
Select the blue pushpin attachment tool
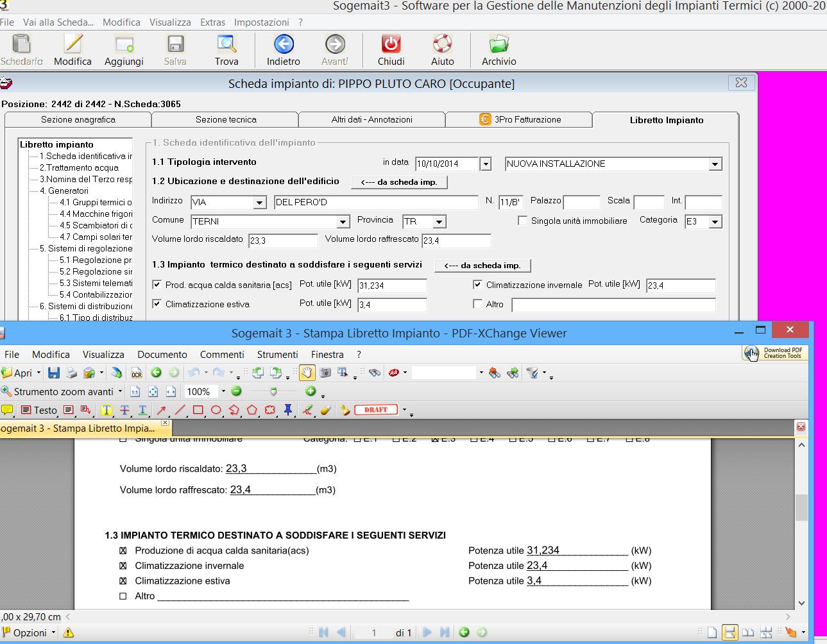[288, 410]
